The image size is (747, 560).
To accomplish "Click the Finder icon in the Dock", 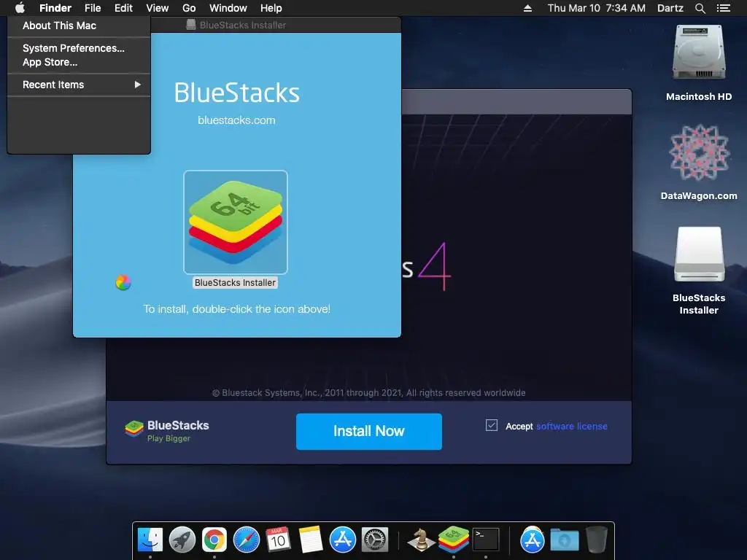I will pyautogui.click(x=150, y=540).
